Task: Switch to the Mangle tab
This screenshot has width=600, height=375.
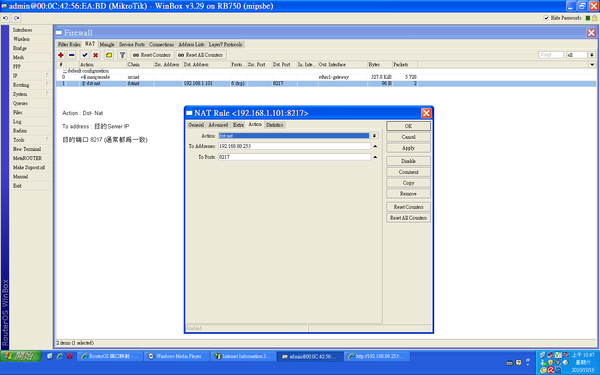Action: (x=107, y=45)
